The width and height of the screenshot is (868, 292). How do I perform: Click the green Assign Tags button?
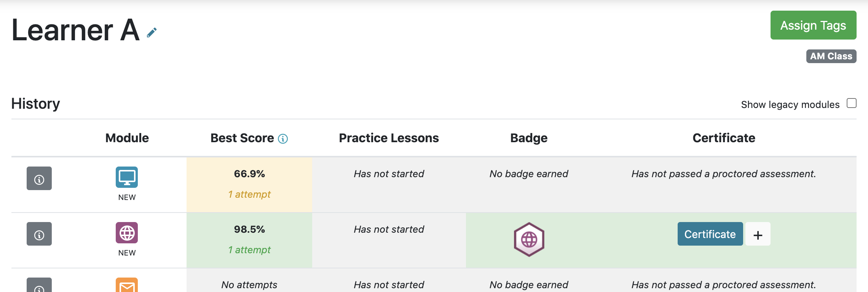(814, 25)
